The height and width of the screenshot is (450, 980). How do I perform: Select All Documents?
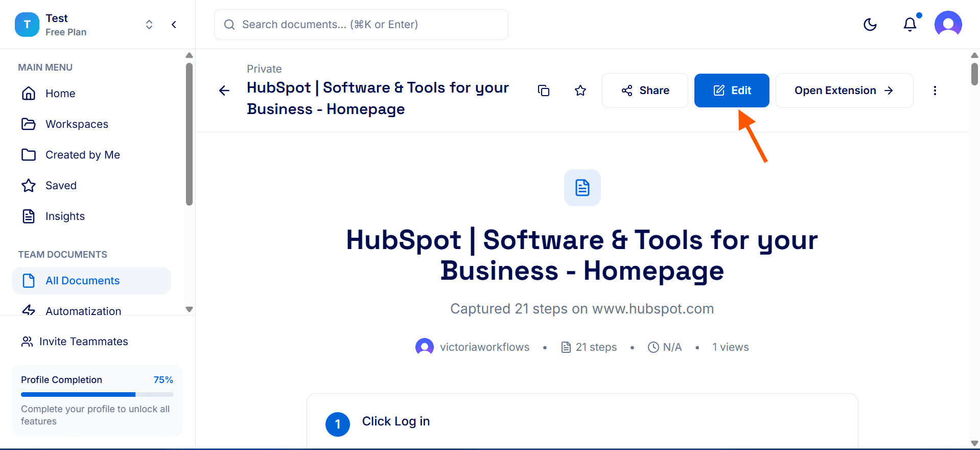point(92,281)
